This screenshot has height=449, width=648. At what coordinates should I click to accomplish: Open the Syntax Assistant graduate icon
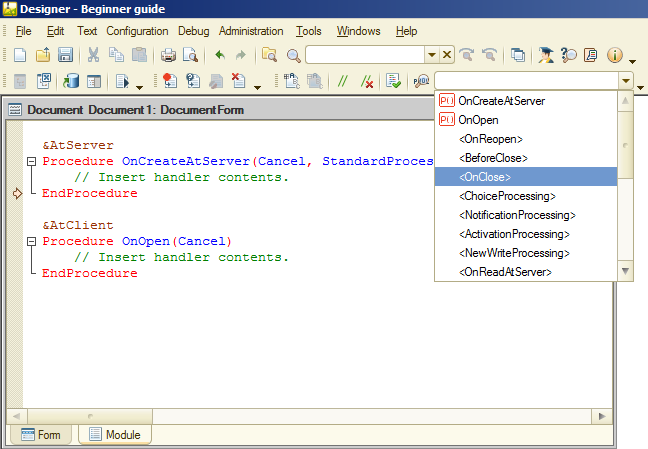point(546,55)
